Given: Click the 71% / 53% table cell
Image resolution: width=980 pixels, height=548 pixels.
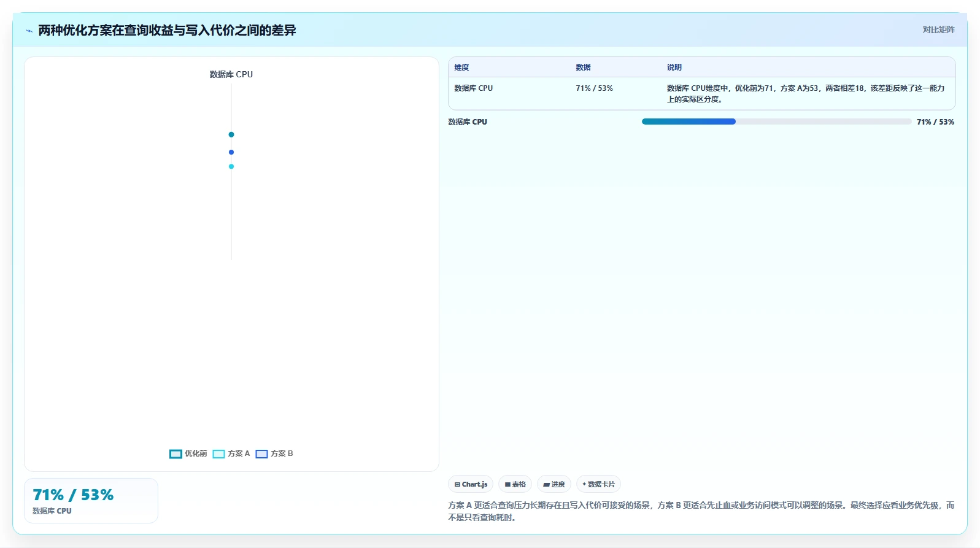Looking at the screenshot, I should coord(594,88).
